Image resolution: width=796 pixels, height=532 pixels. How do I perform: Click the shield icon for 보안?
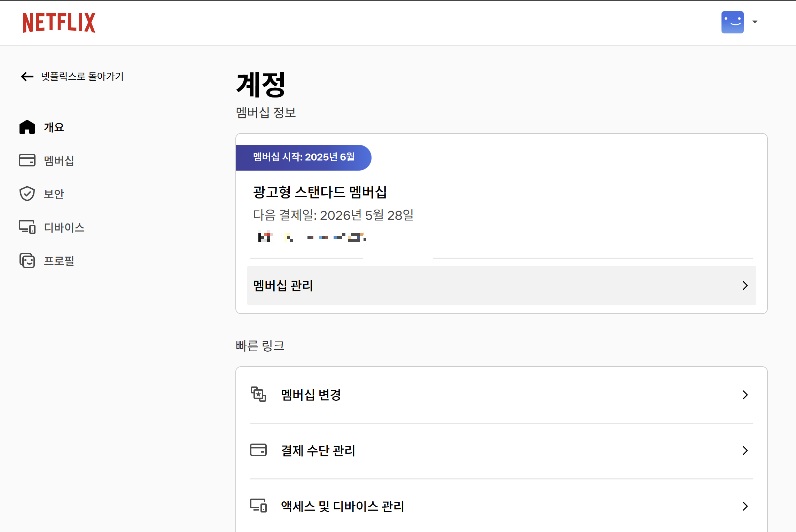(27, 194)
